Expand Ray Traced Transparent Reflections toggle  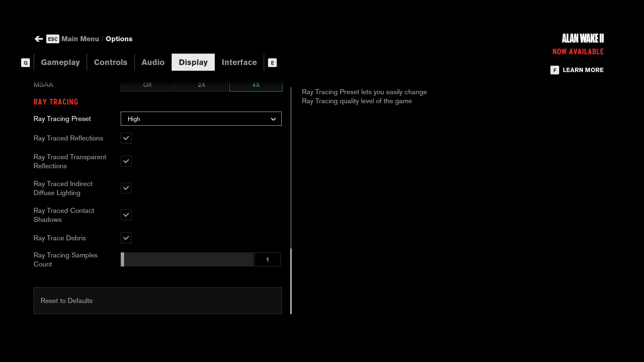(126, 161)
